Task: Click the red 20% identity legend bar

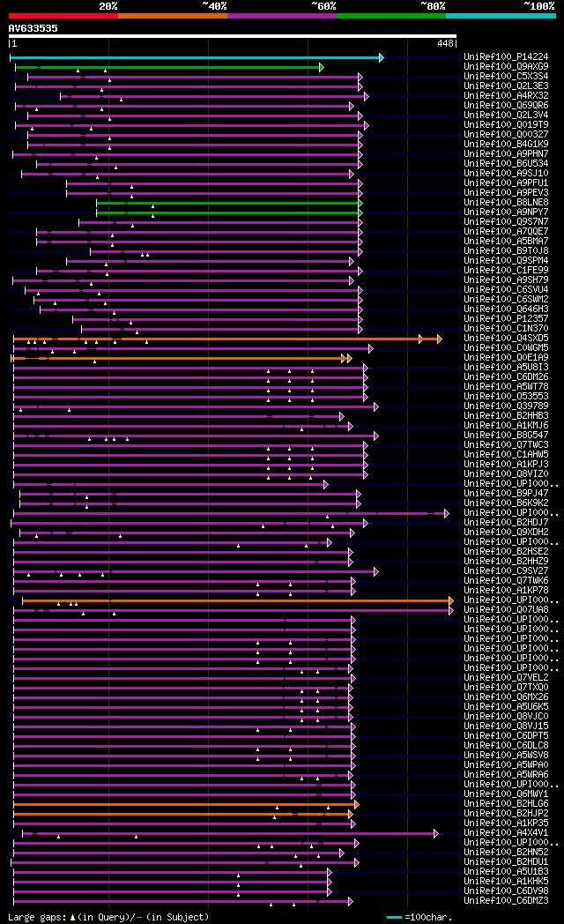Action: coord(63,16)
